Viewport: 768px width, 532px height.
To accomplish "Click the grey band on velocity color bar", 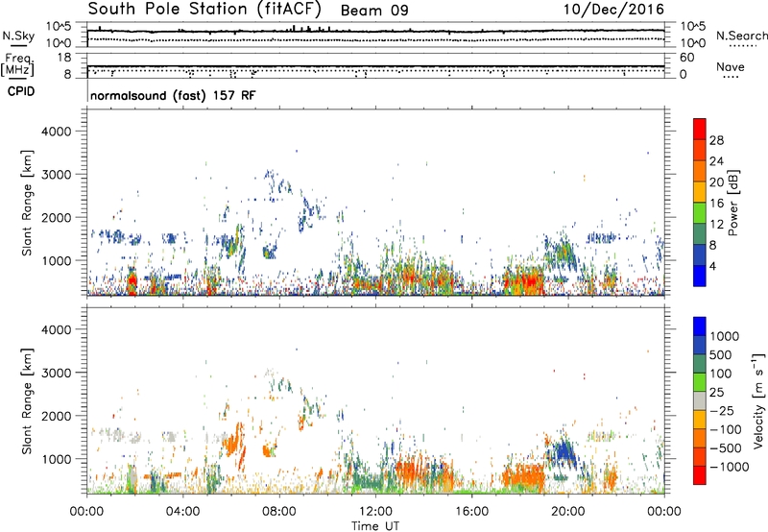I will (x=700, y=400).
